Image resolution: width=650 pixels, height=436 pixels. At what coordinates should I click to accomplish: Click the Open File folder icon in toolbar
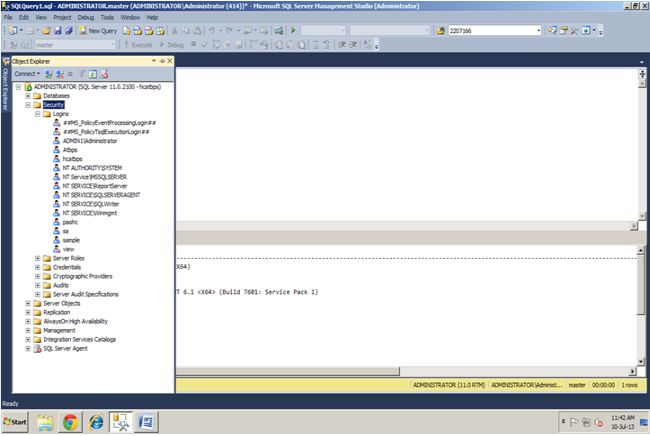click(46, 31)
